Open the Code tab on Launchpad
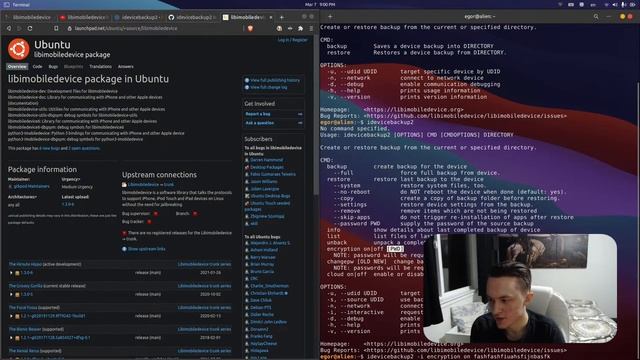Viewport: 640px width, 360px height. point(37,67)
